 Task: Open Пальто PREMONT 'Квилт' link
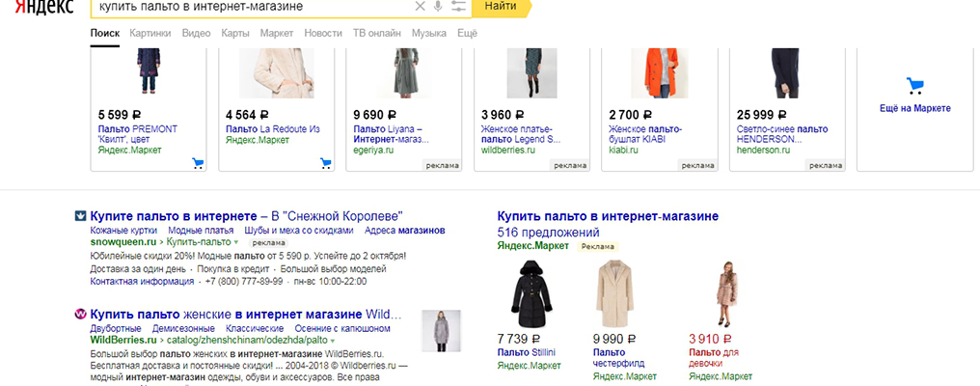pyautogui.click(x=138, y=134)
